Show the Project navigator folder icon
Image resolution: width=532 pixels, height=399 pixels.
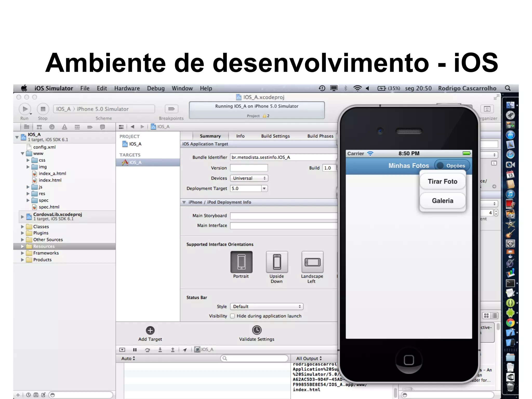[x=26, y=127]
